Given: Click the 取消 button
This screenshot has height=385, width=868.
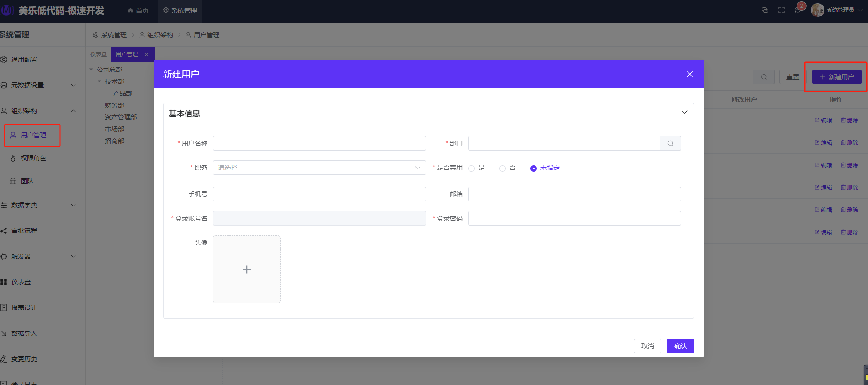Looking at the screenshot, I should point(648,346).
